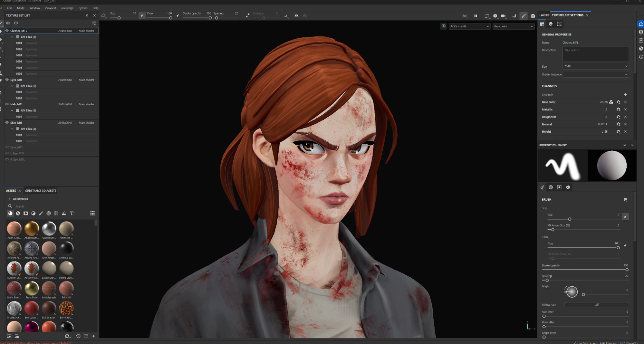Change asset thumbnail grid view size
644x344 pixels.
coord(92,213)
